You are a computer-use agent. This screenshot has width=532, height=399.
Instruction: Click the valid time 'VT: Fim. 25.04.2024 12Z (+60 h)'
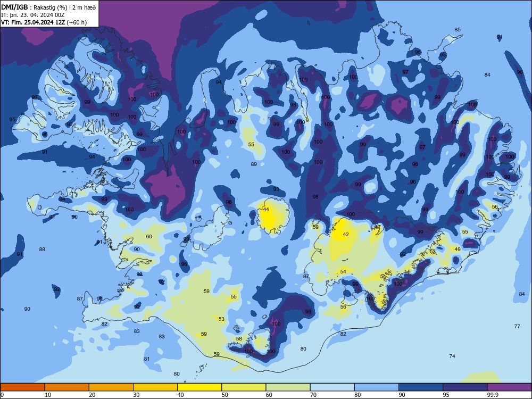click(44, 22)
